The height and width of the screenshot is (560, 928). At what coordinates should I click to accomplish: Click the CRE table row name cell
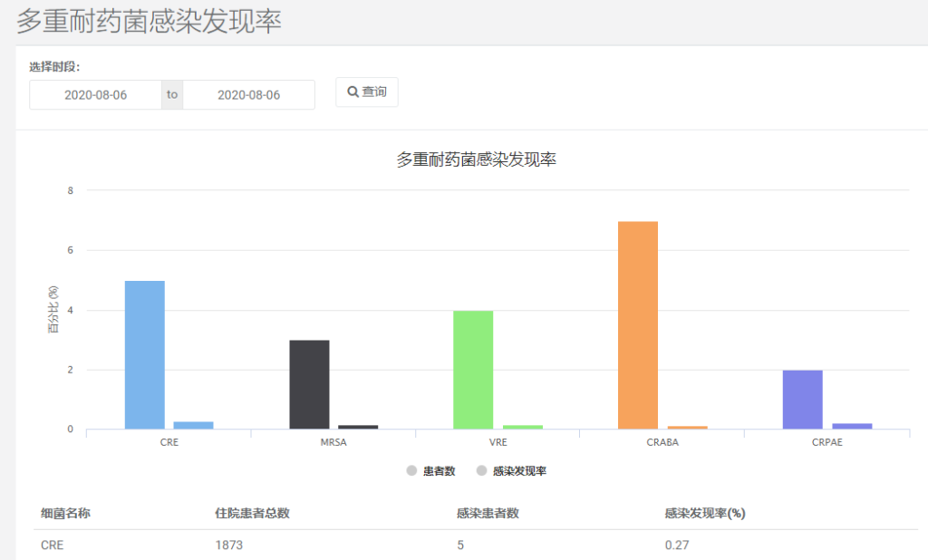click(52, 546)
